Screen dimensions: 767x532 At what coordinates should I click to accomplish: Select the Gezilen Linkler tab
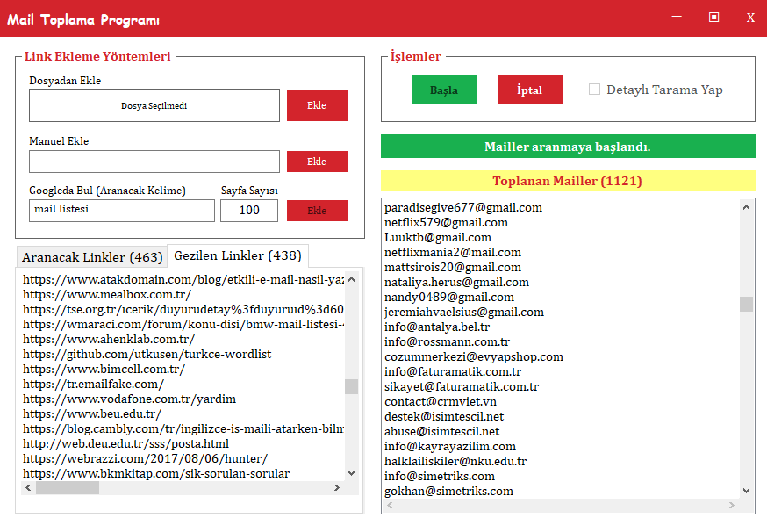[x=237, y=255]
